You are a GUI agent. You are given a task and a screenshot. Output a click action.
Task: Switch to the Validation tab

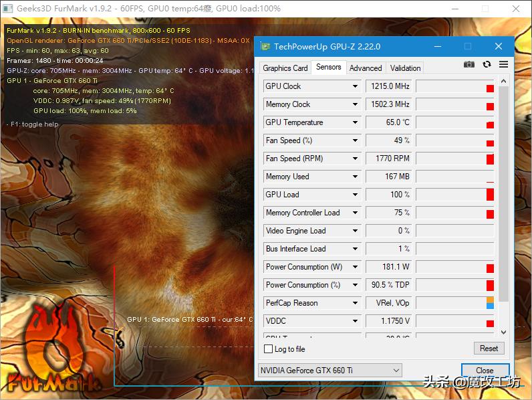click(x=405, y=68)
